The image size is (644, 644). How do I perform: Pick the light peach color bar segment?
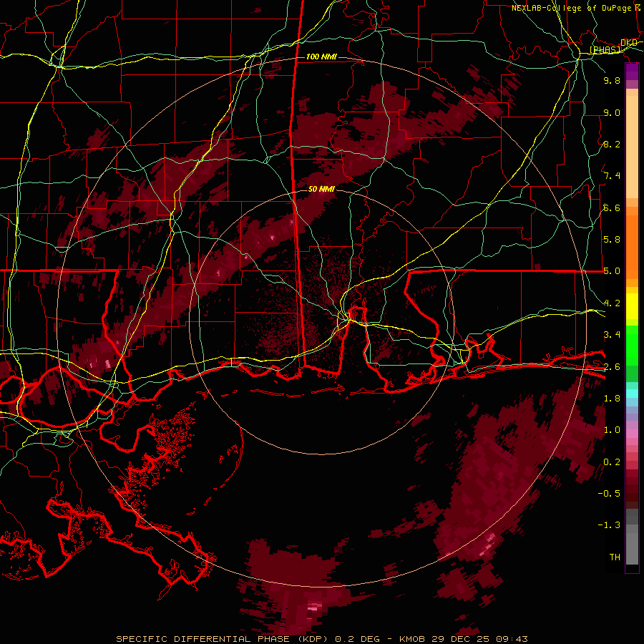click(632, 147)
